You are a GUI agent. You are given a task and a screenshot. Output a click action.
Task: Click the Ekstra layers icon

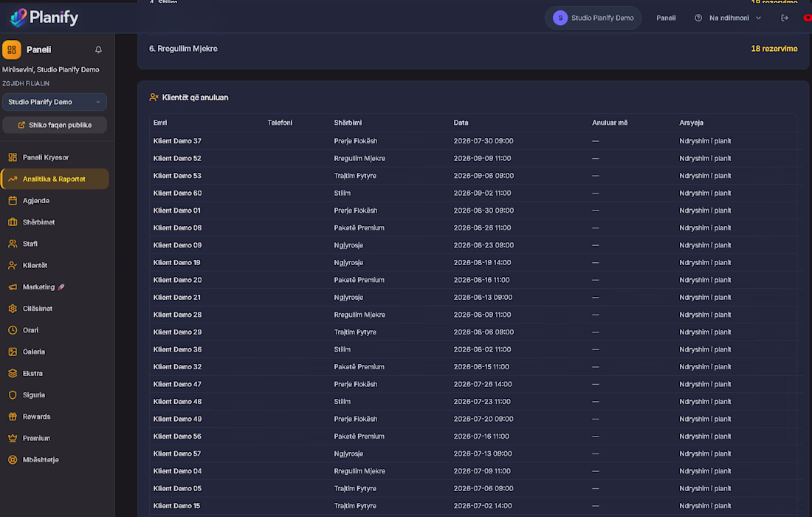point(13,374)
